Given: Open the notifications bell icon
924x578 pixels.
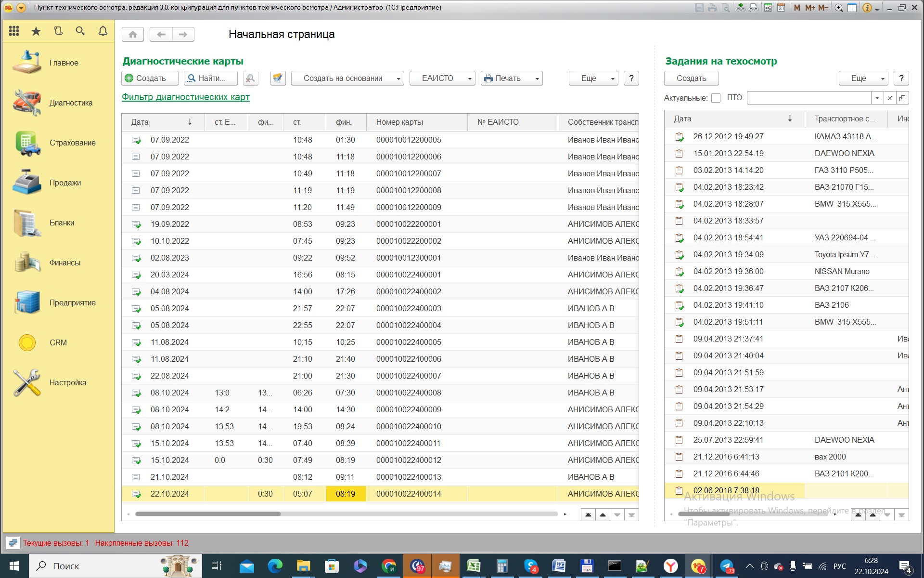Looking at the screenshot, I should tap(103, 31).
